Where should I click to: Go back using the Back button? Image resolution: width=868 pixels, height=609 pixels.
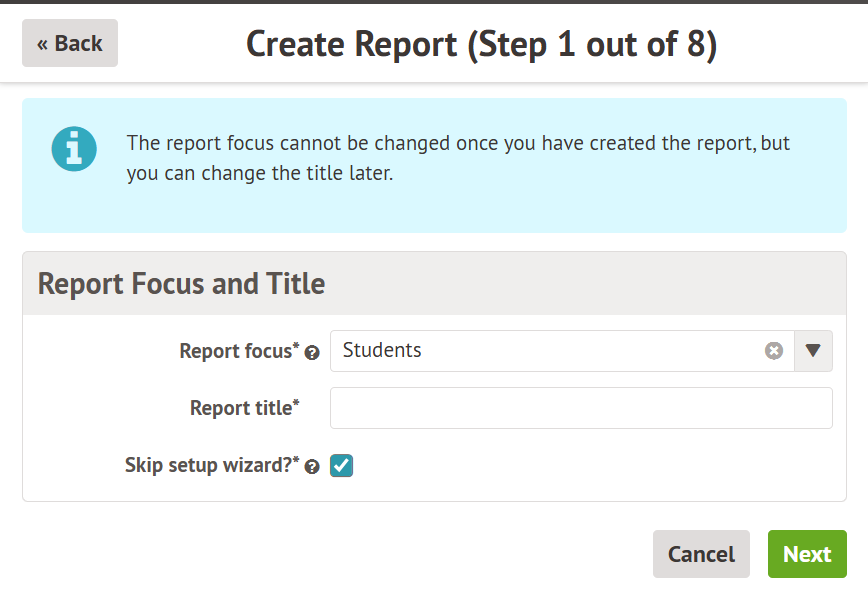pos(70,43)
